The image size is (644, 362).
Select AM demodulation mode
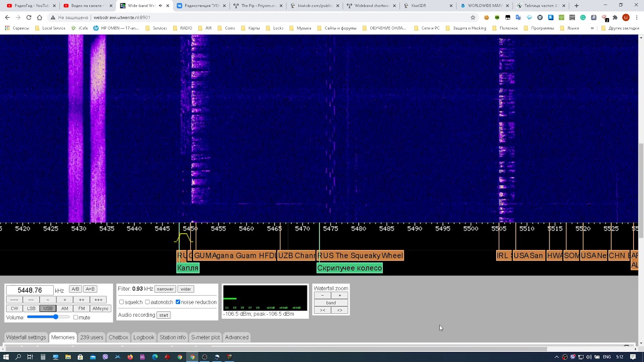[x=64, y=308]
